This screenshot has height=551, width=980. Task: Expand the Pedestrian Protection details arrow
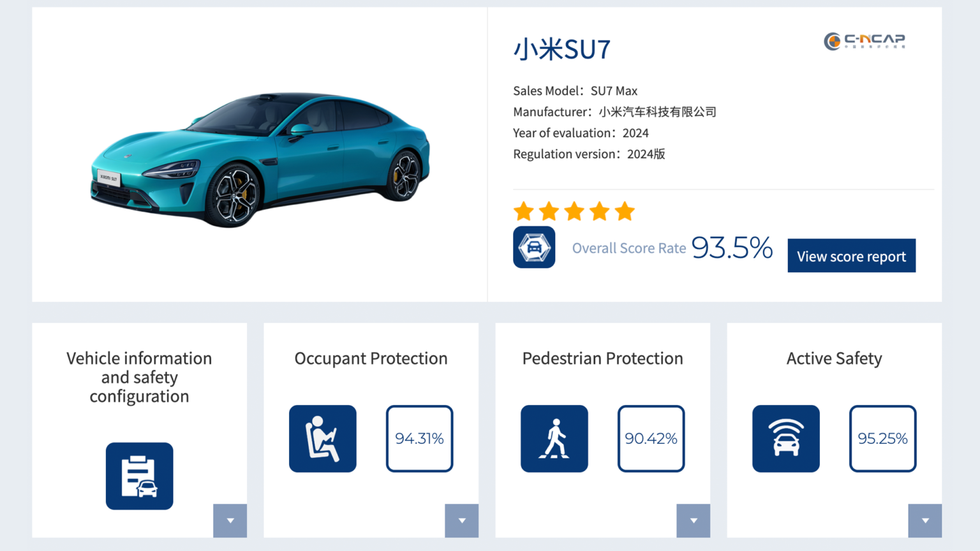point(694,520)
